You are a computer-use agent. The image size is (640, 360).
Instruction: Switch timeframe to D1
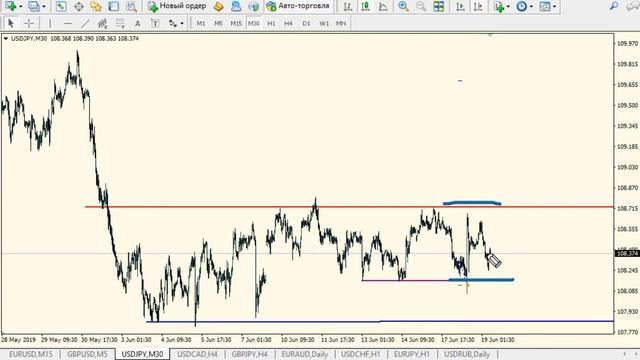pos(306,23)
